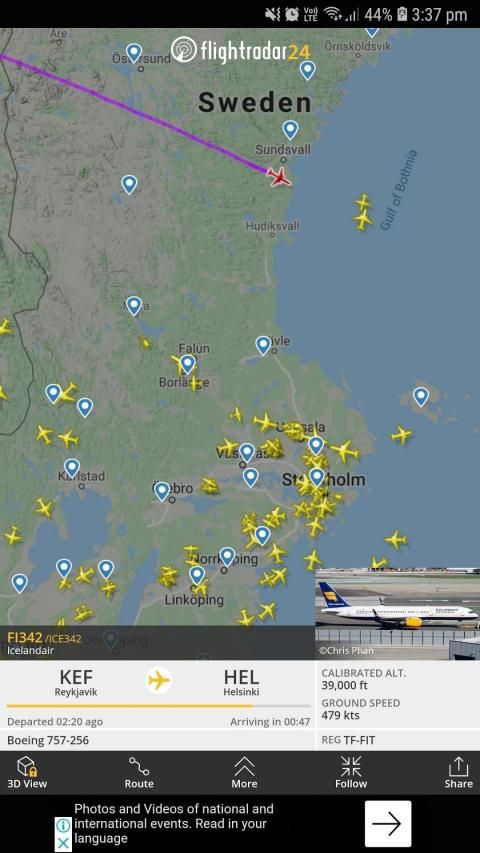Show the flight Route
The width and height of the screenshot is (480, 853).
point(139,772)
